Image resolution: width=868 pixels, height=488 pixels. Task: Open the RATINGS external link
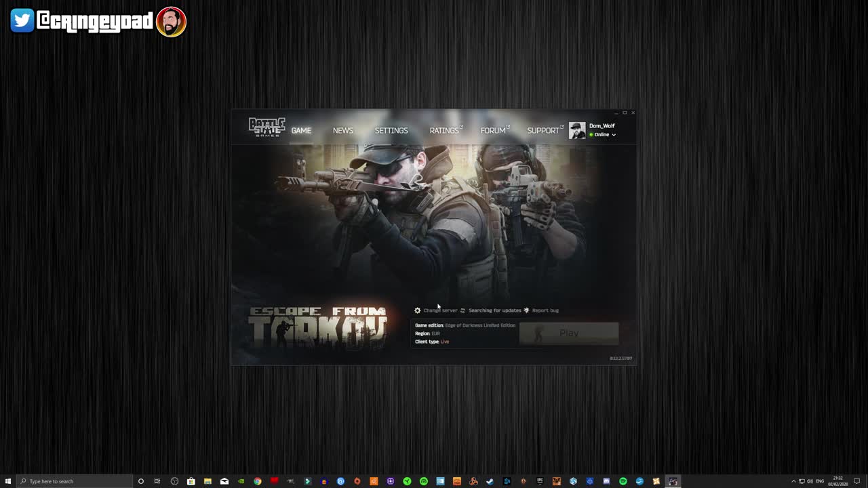[x=445, y=130]
